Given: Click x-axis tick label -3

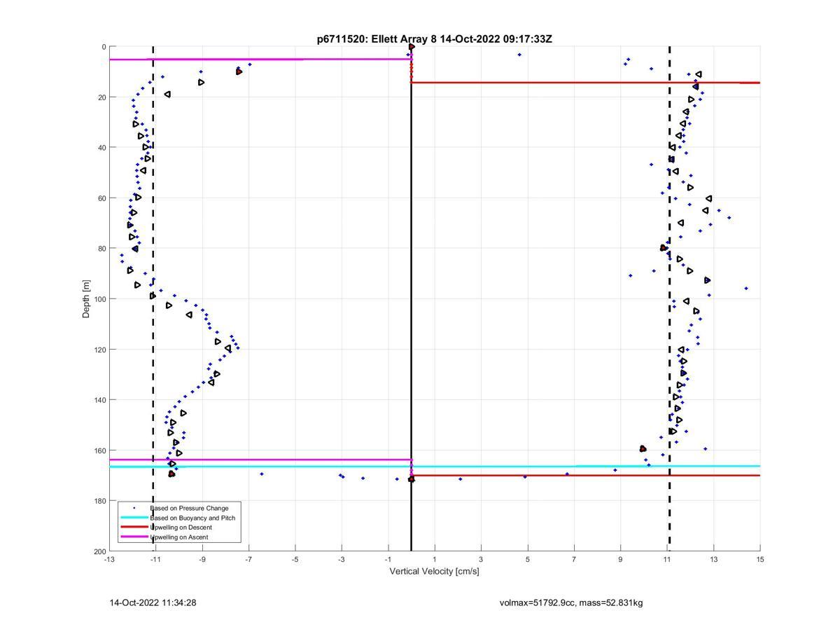Looking at the screenshot, I should coord(342,559).
